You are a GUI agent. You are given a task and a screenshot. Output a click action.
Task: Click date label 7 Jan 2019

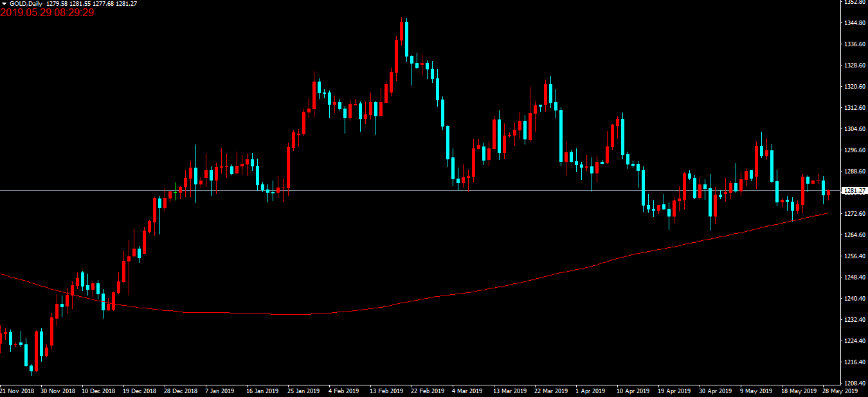pyautogui.click(x=220, y=391)
